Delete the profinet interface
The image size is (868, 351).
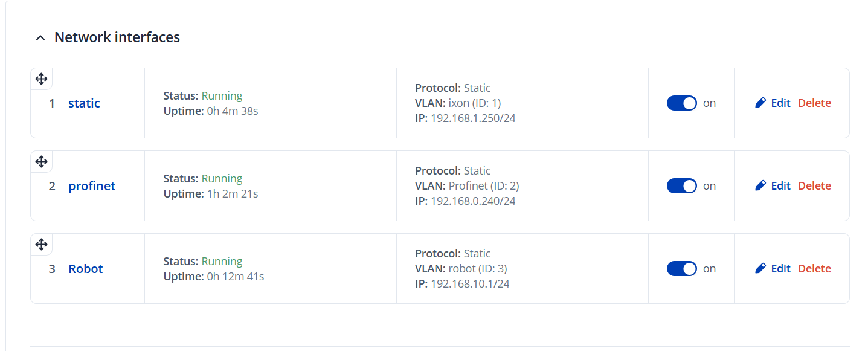click(x=814, y=186)
